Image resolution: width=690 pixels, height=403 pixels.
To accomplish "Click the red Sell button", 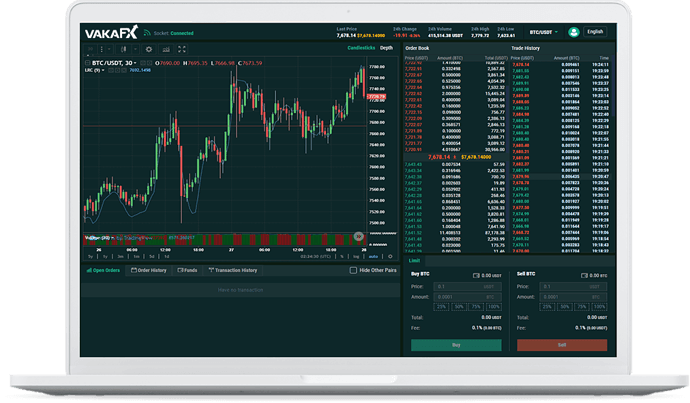I will 562,345.
